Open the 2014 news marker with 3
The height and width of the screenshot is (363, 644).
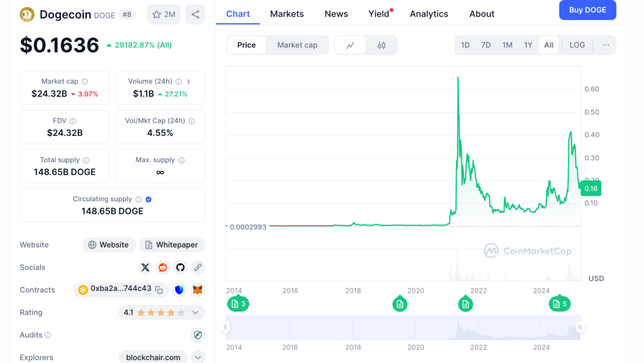pos(238,304)
